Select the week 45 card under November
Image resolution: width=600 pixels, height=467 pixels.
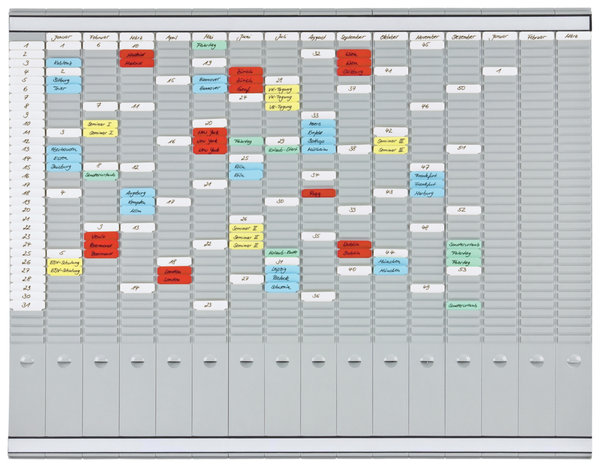tap(425, 45)
